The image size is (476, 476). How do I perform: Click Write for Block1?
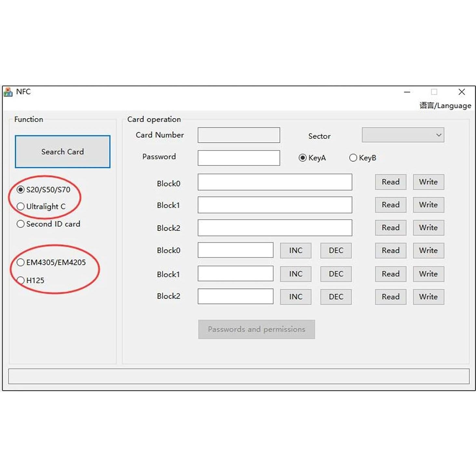(x=428, y=205)
